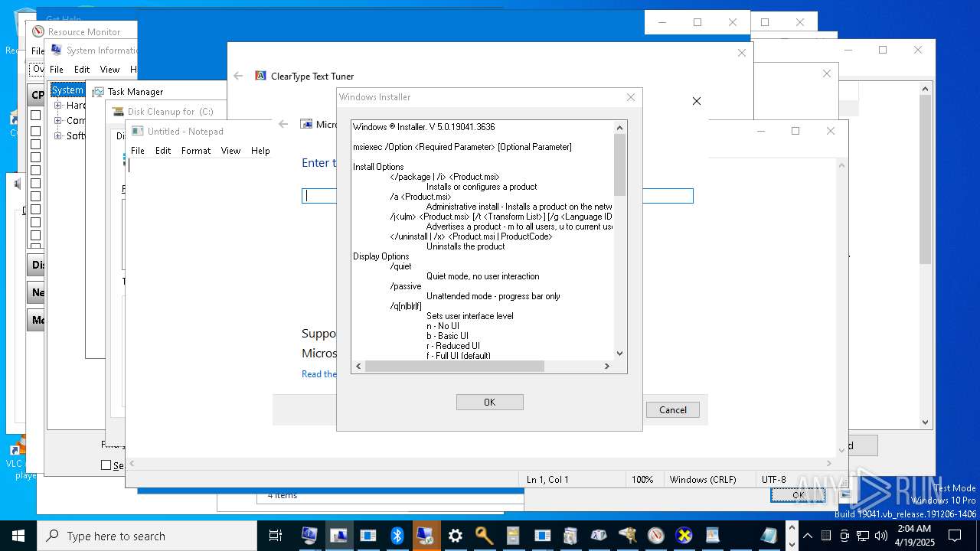Open the yellow X app in the taskbar
Image resolution: width=980 pixels, height=551 pixels.
[684, 536]
